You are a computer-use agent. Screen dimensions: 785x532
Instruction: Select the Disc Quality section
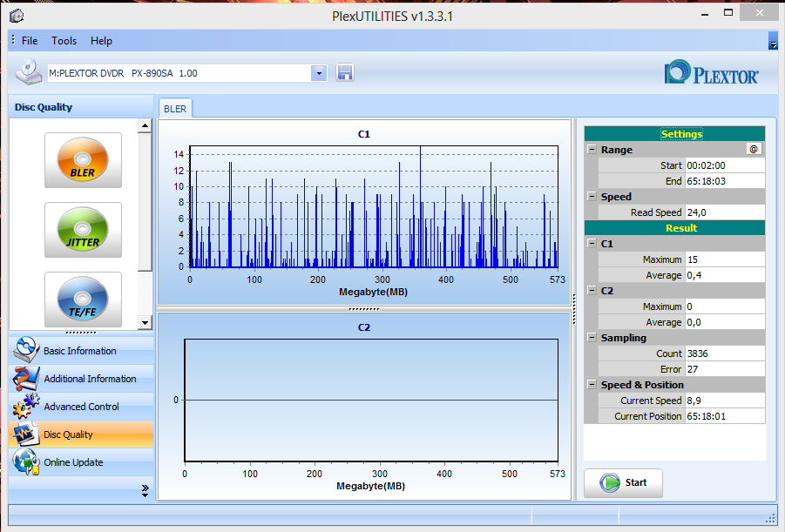[x=81, y=434]
